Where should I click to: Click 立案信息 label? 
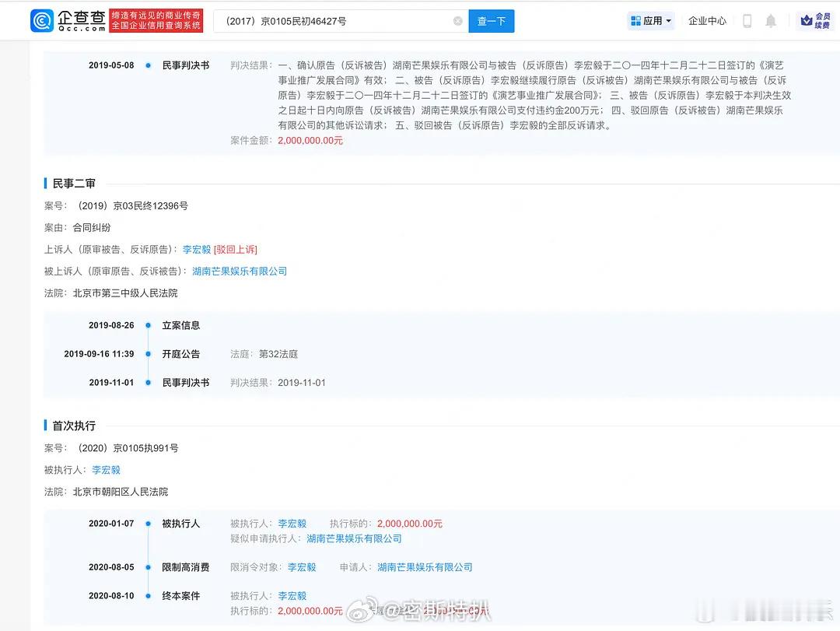181,325
